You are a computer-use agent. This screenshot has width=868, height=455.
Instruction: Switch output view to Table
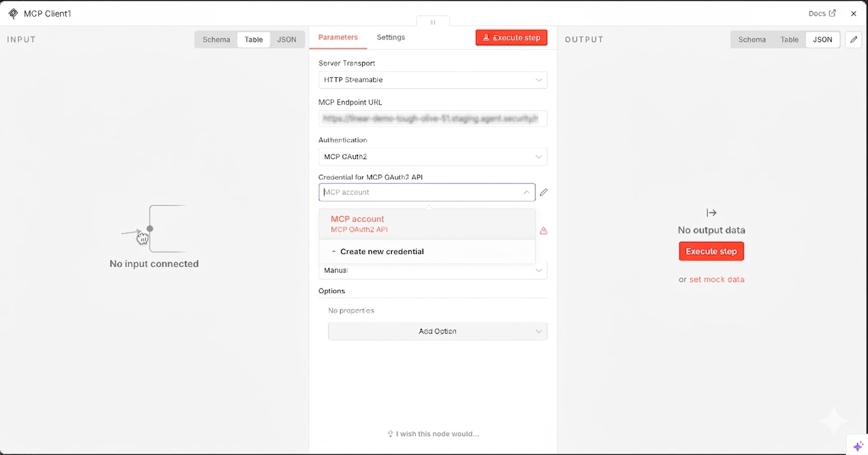click(x=789, y=39)
